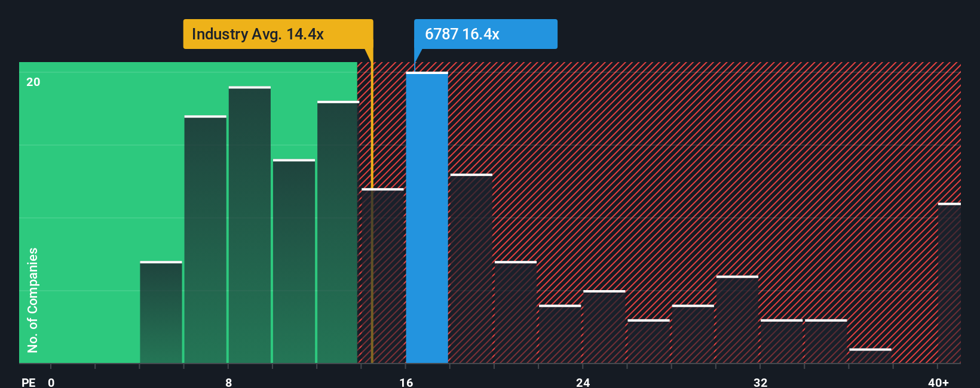The image size is (980, 388).
Task: Click the '16' x-axis tick label
Action: click(406, 382)
